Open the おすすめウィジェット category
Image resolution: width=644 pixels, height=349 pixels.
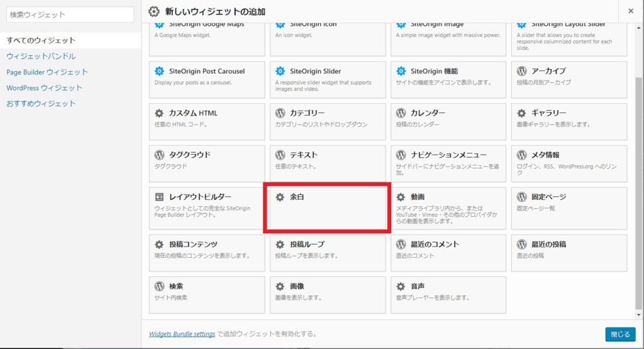click(41, 103)
